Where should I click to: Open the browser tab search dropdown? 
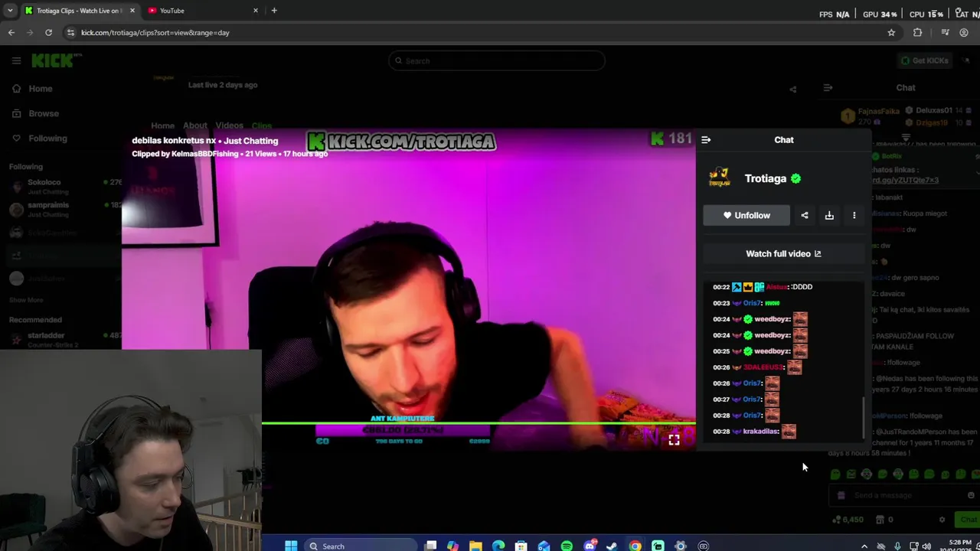tap(10, 11)
